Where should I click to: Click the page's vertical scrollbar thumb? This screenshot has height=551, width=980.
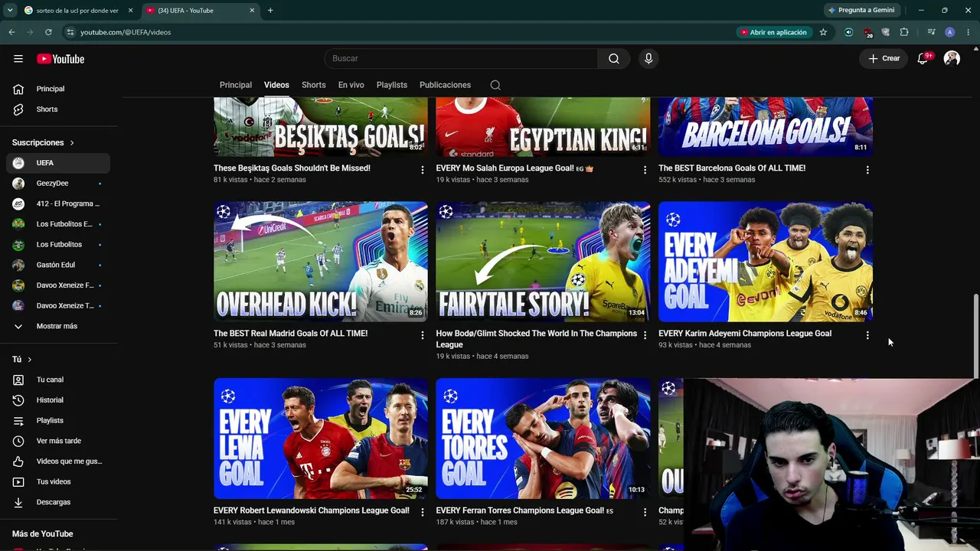[975, 335]
